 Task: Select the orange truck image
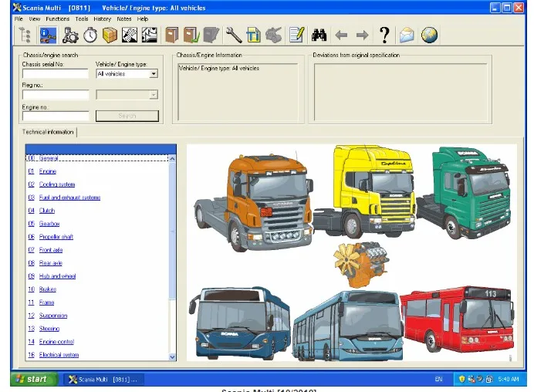pos(253,203)
